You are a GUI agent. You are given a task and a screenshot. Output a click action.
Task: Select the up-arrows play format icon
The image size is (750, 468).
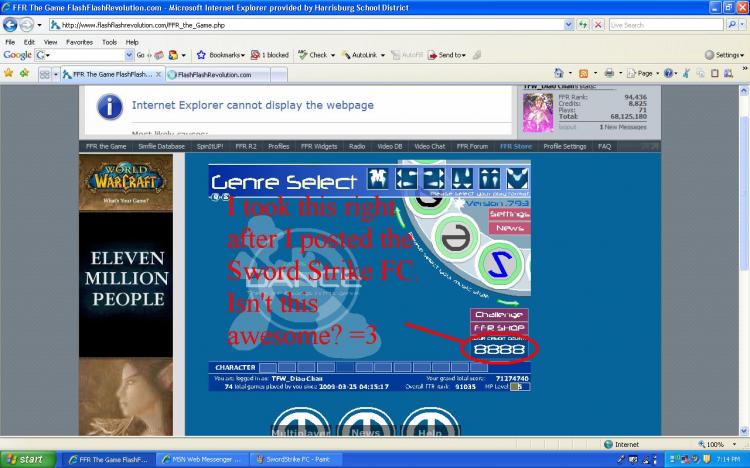(490, 178)
